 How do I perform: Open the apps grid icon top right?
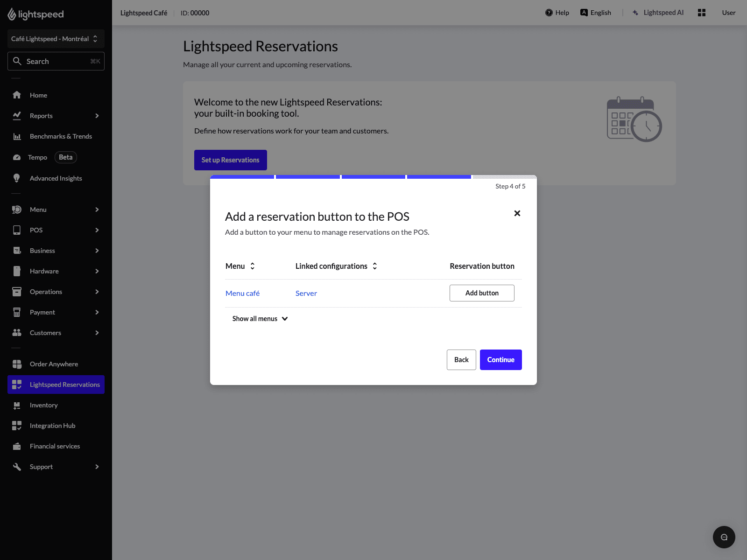[702, 13]
